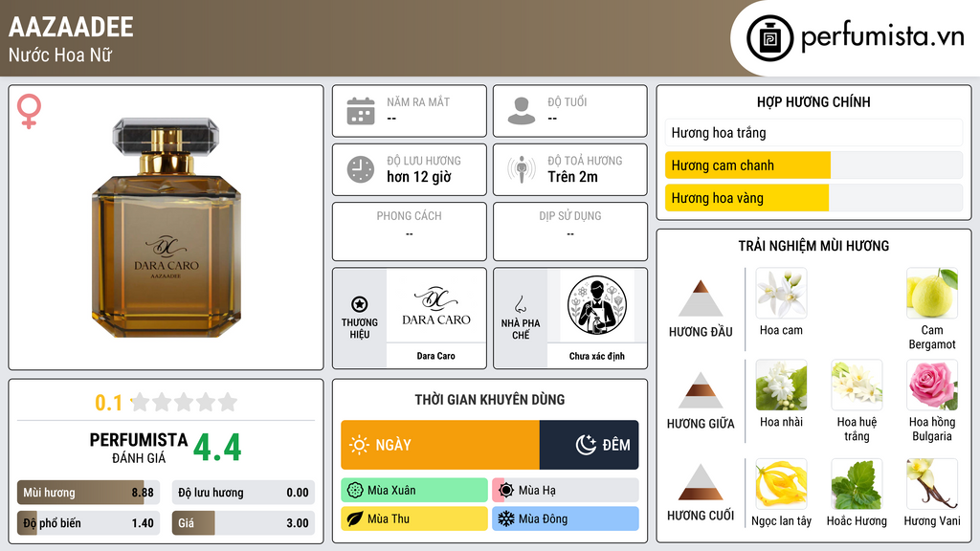Click the Giá 3.00 score bar
This screenshot has width=980, height=551.
243,523
